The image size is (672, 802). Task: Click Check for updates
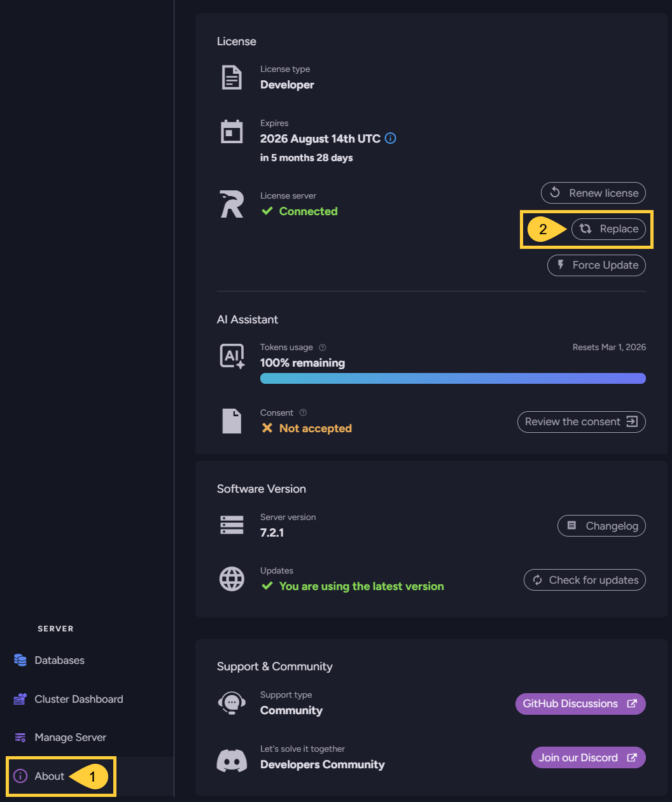[x=584, y=580]
